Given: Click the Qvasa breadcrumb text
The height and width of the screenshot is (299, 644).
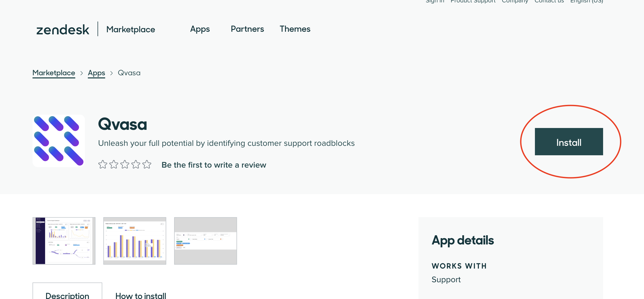Looking at the screenshot, I should (129, 73).
